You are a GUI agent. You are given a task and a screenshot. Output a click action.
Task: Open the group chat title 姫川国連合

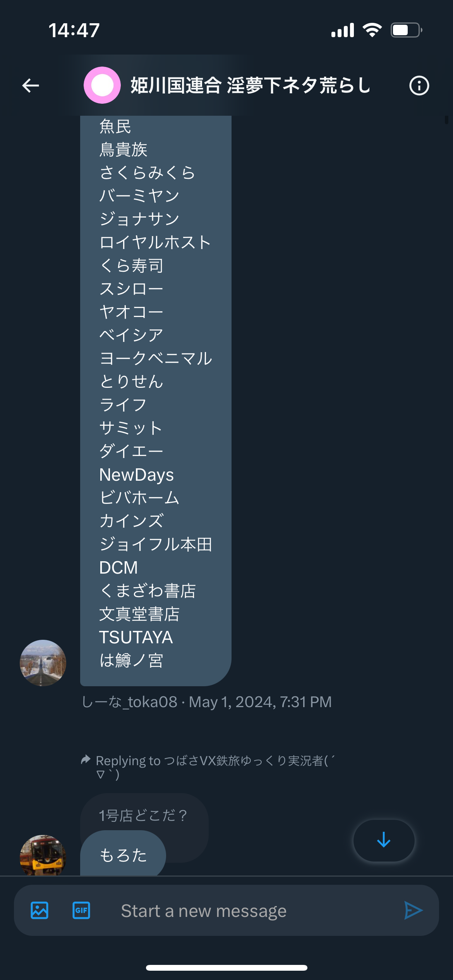point(250,85)
